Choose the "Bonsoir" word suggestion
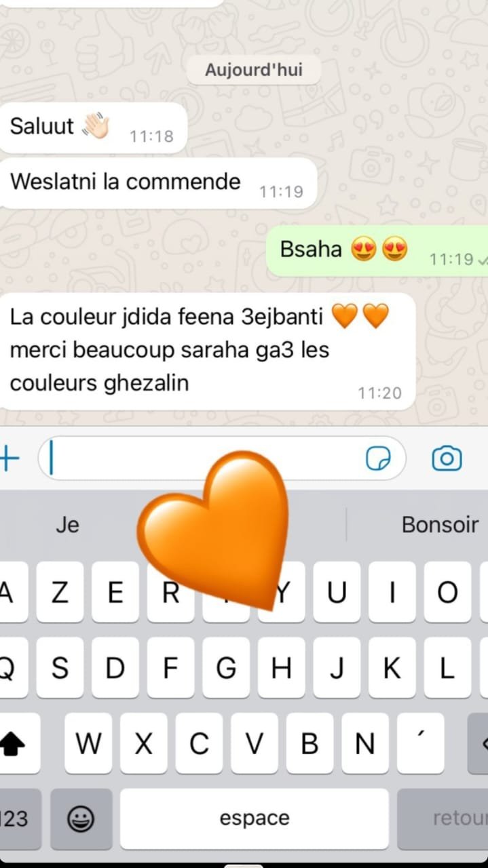 pos(440,524)
